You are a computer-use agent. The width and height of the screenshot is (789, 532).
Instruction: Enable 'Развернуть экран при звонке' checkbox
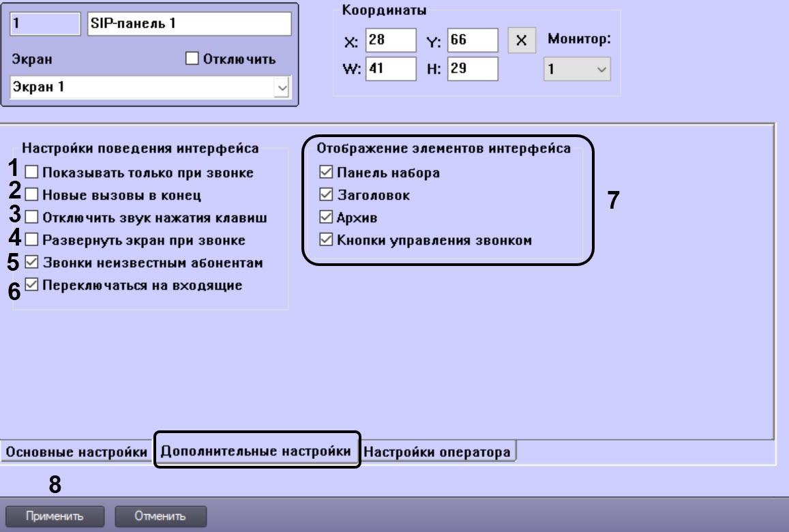pyautogui.click(x=31, y=240)
